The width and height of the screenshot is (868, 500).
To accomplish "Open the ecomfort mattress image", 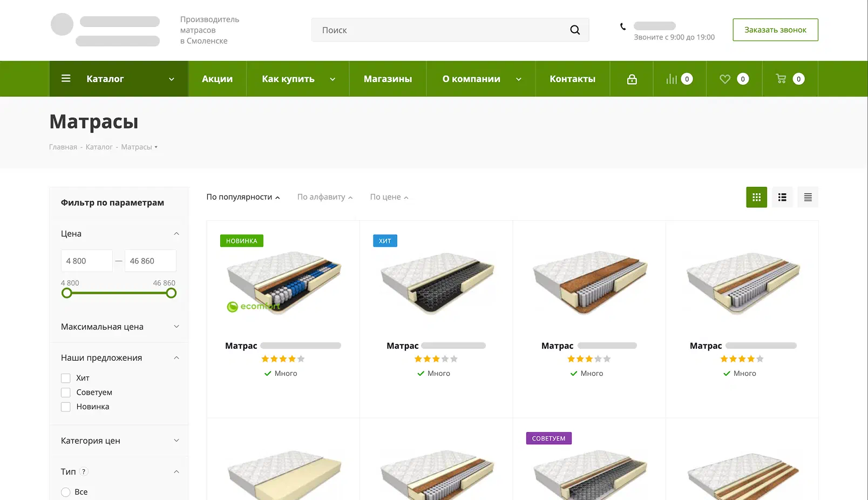I will point(283,282).
